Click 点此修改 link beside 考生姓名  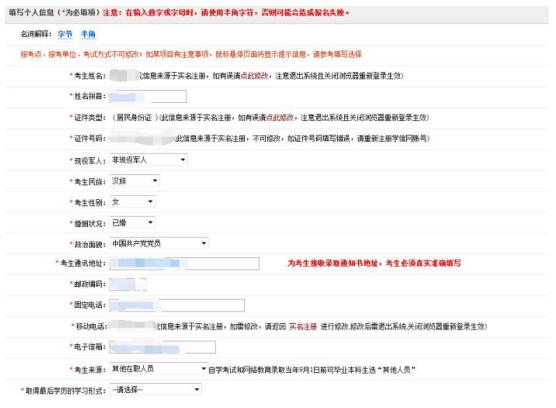(254, 76)
